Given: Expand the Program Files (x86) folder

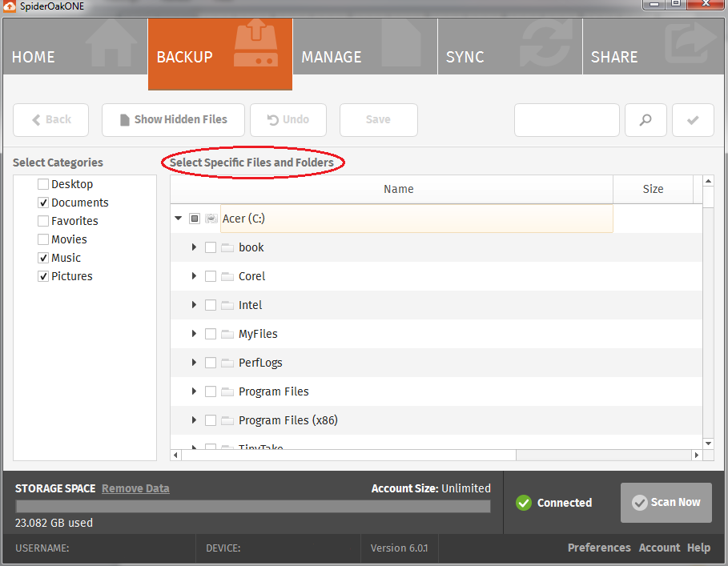Looking at the screenshot, I should click(x=194, y=419).
